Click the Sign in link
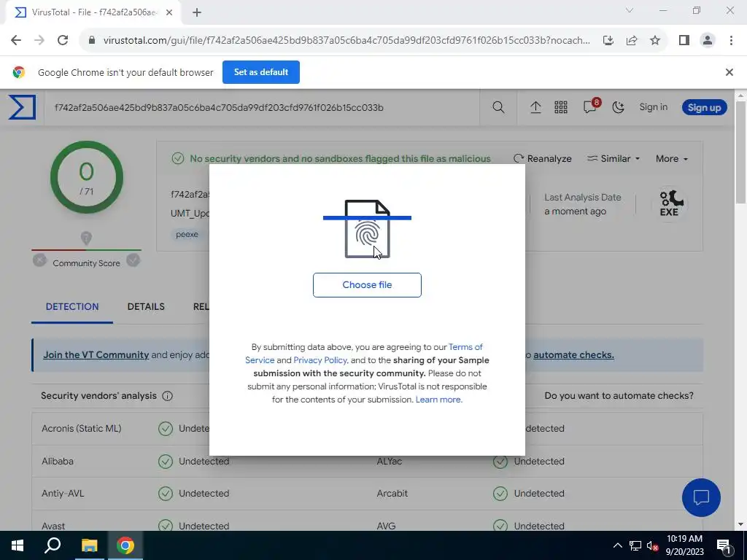The height and width of the screenshot is (560, 747). [653, 107]
